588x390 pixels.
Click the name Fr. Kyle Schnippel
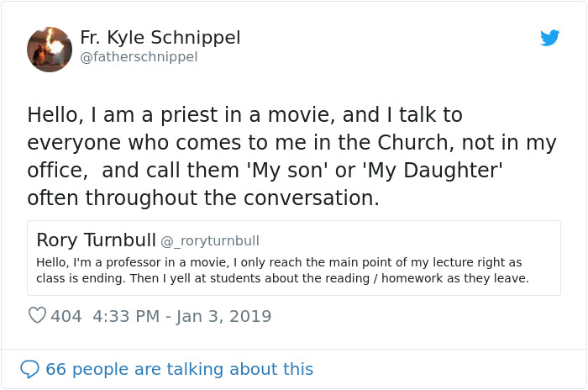pyautogui.click(x=160, y=38)
